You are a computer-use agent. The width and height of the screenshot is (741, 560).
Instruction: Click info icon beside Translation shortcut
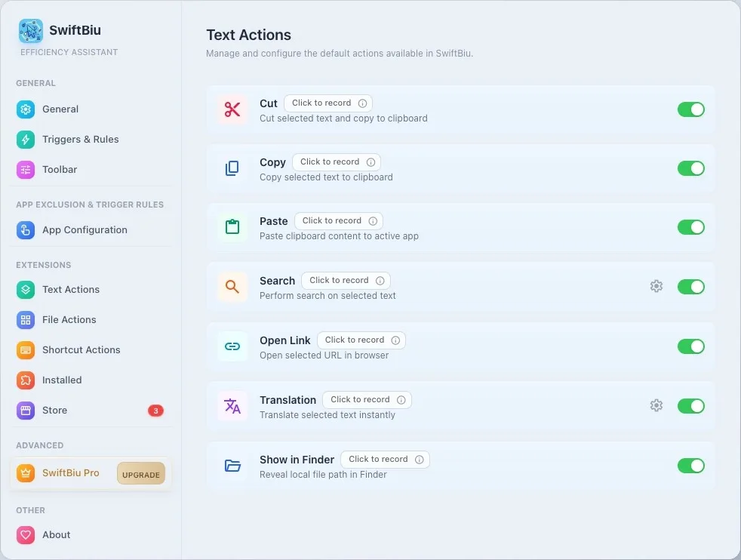click(x=401, y=400)
